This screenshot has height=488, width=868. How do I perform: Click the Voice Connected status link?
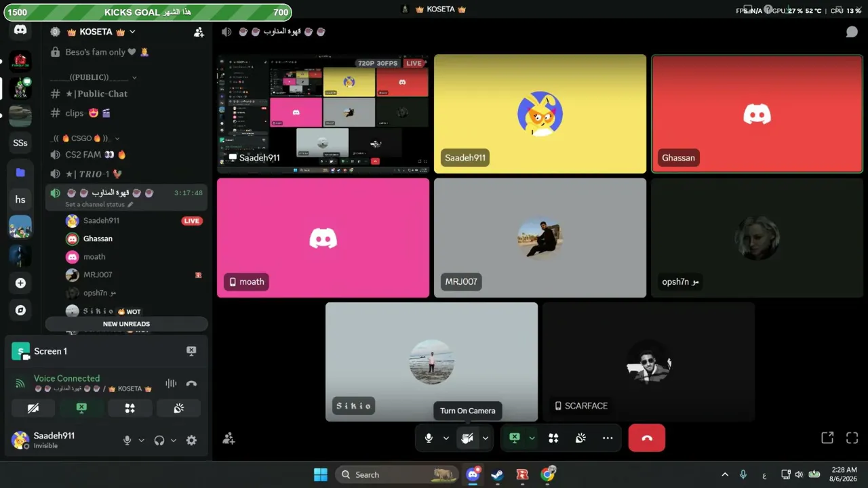(66, 378)
